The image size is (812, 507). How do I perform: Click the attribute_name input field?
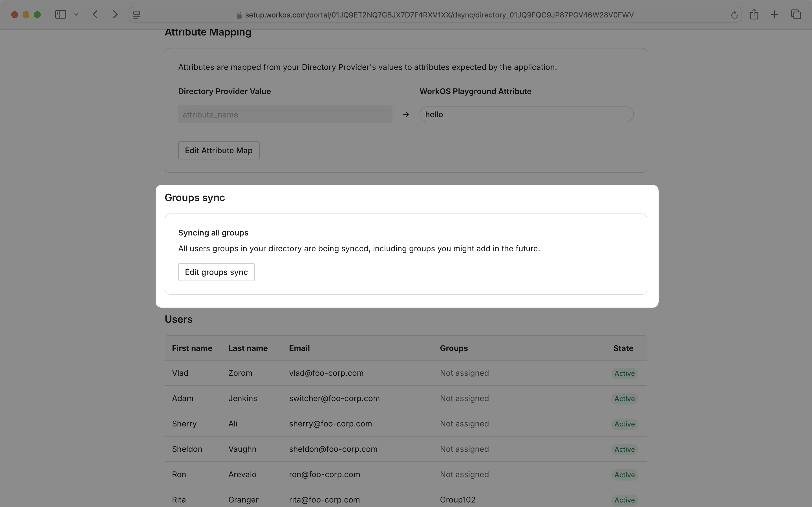pyautogui.click(x=285, y=114)
